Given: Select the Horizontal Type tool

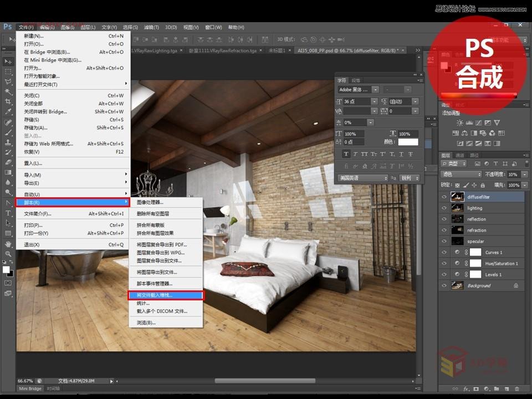Looking at the screenshot, I should click(x=8, y=213).
